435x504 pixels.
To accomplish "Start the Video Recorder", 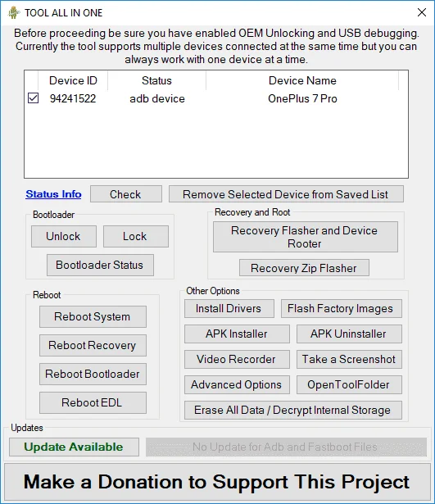I will point(237,359).
